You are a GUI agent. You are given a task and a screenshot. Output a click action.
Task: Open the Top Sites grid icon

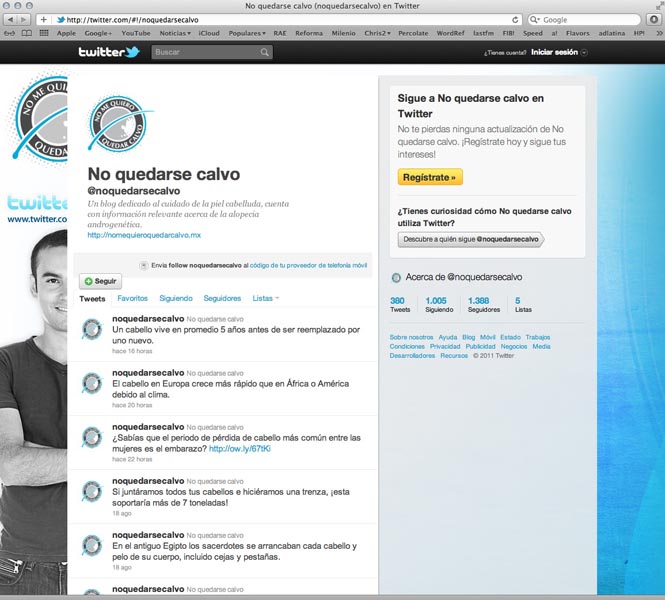44,33
